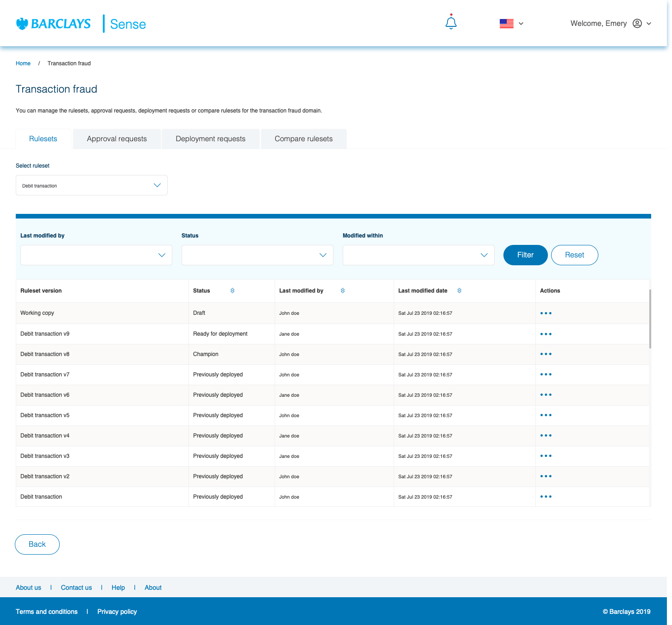The width and height of the screenshot is (672, 625).
Task: Open actions menu for Debit transaction v6
Action: pos(546,395)
